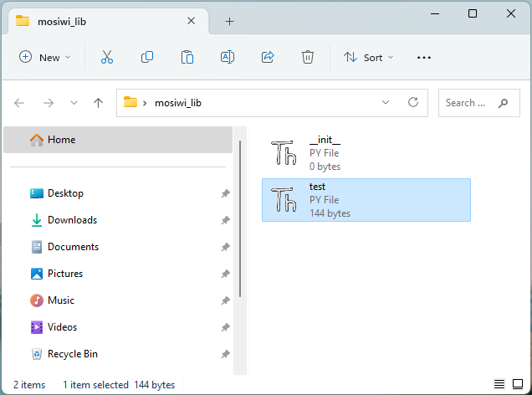Expand the Sort options menu
The height and width of the screenshot is (395, 532).
tap(368, 58)
